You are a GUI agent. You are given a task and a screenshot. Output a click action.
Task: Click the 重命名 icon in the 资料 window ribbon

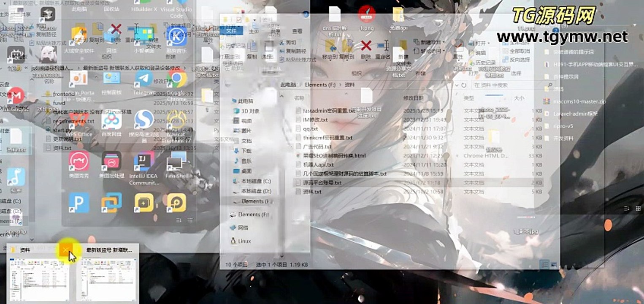click(383, 49)
